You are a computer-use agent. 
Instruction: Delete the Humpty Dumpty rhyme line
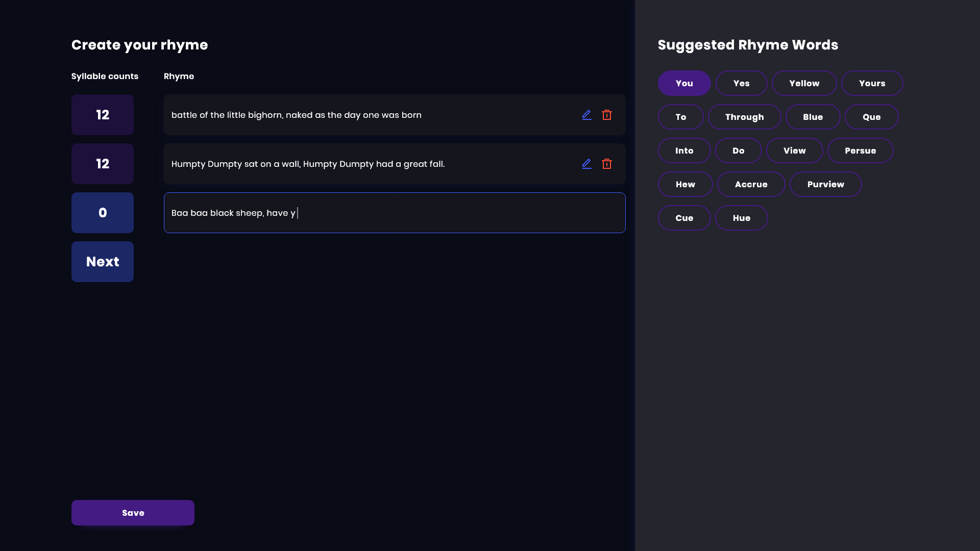tap(607, 164)
